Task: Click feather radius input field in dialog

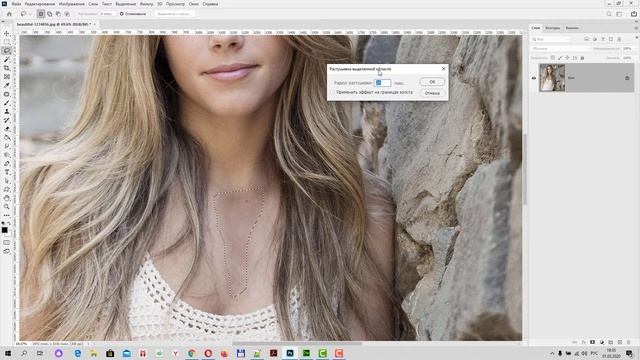Action: coord(382,83)
